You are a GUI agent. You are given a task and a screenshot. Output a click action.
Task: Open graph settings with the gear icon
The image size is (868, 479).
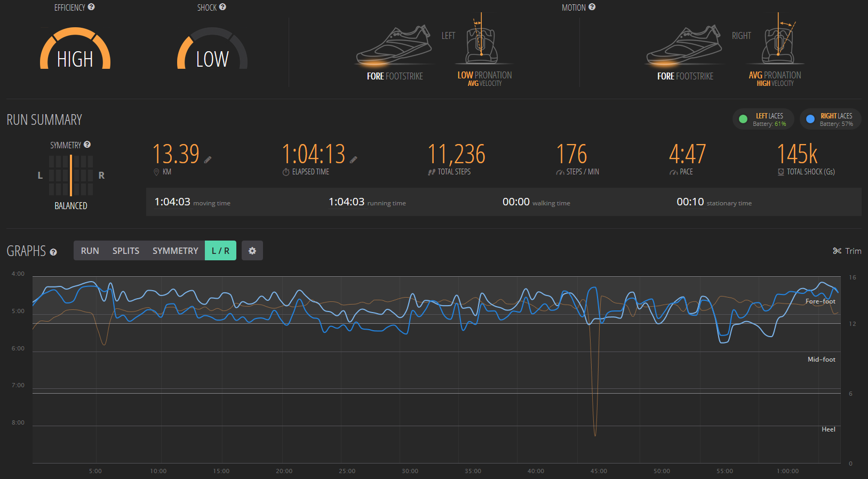(x=252, y=251)
